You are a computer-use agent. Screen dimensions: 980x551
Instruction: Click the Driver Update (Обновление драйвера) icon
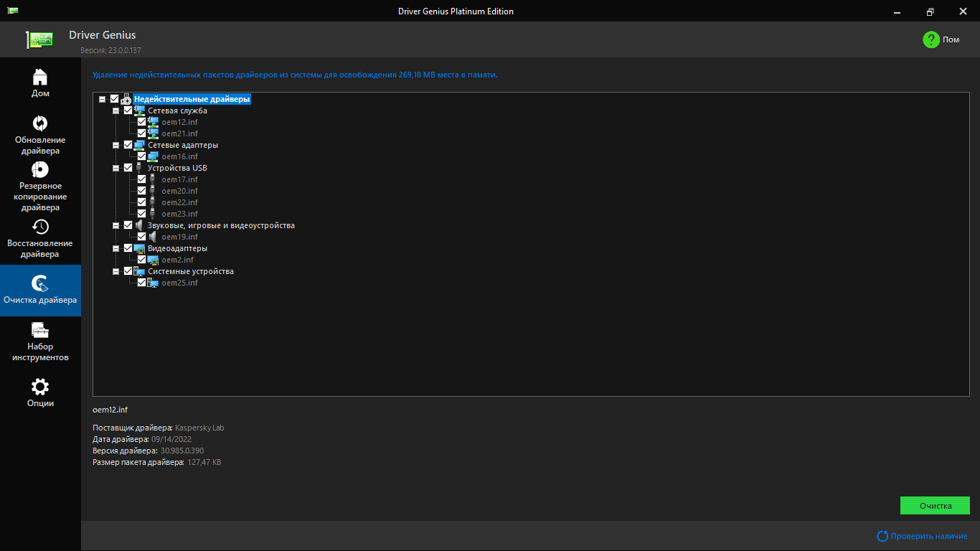click(x=40, y=123)
